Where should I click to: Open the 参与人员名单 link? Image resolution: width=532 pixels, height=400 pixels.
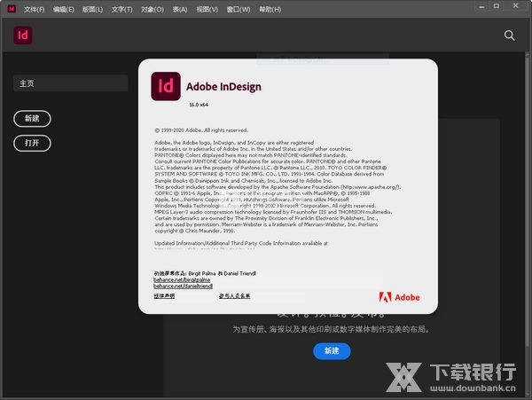click(x=234, y=296)
